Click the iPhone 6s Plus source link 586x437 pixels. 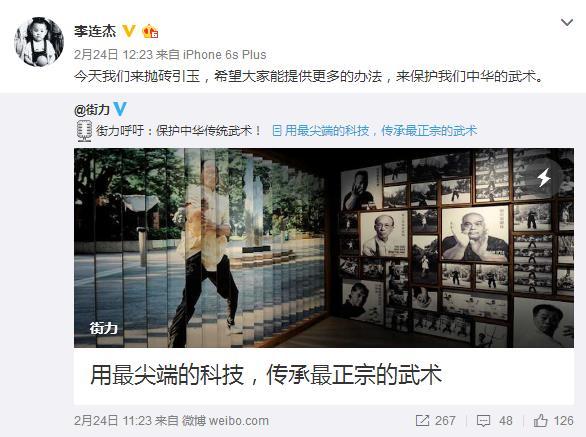click(225, 55)
